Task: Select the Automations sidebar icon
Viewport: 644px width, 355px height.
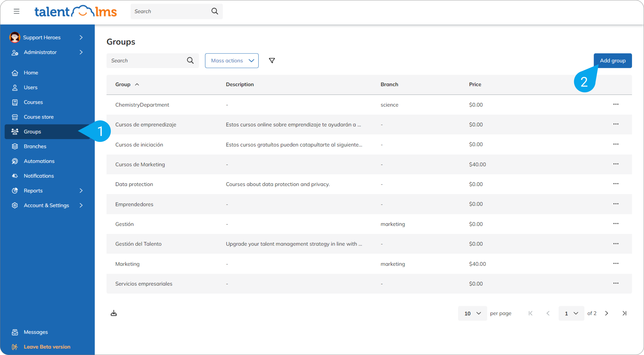Action: click(15, 161)
